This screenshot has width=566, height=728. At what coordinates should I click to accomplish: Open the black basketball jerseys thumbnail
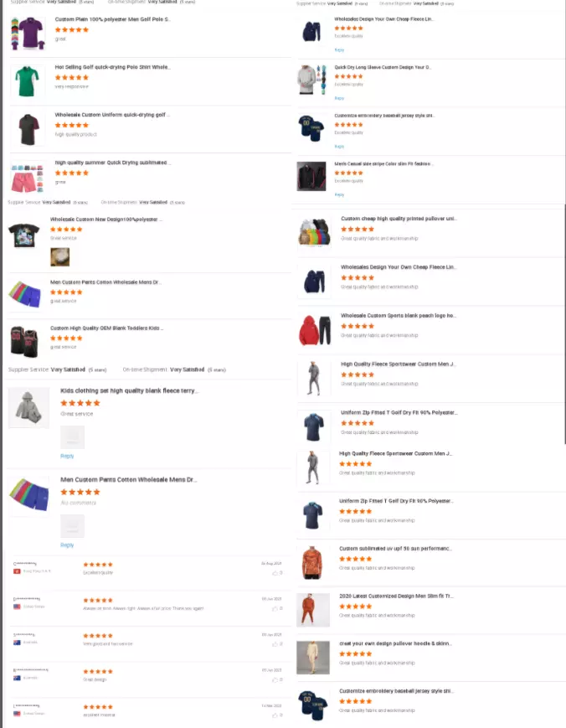pos(24,341)
